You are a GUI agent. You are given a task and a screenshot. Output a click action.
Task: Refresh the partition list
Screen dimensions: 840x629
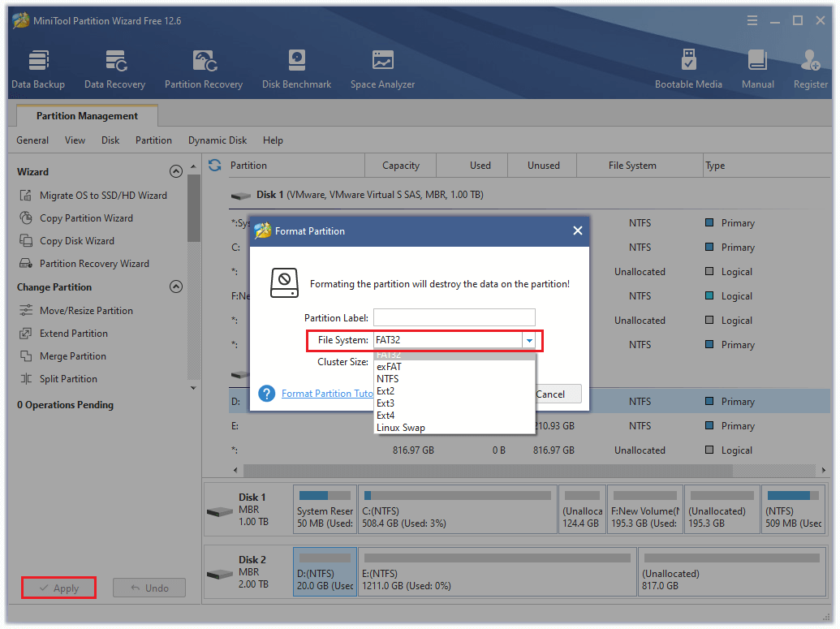(213, 165)
